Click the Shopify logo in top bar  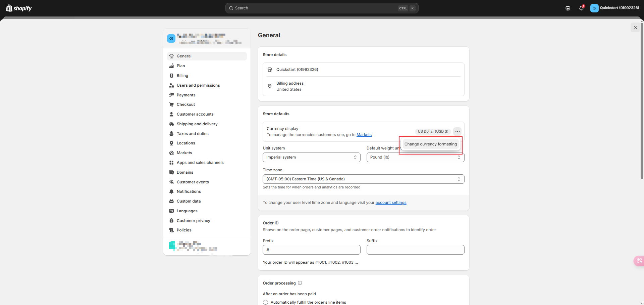tap(19, 8)
